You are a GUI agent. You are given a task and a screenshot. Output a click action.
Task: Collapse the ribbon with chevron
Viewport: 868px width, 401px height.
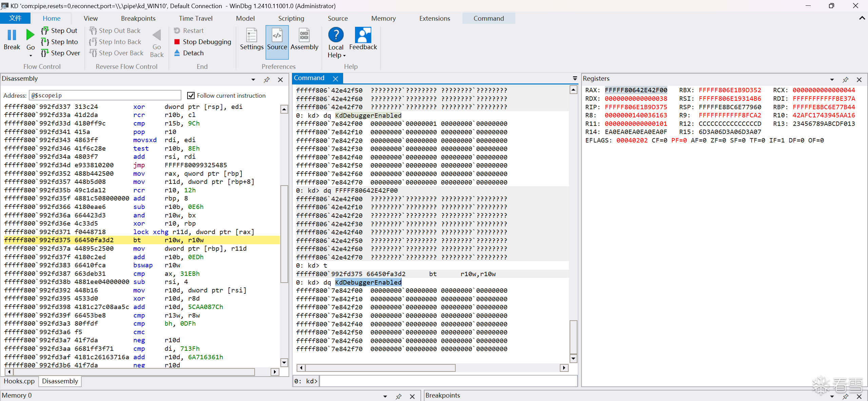(862, 18)
